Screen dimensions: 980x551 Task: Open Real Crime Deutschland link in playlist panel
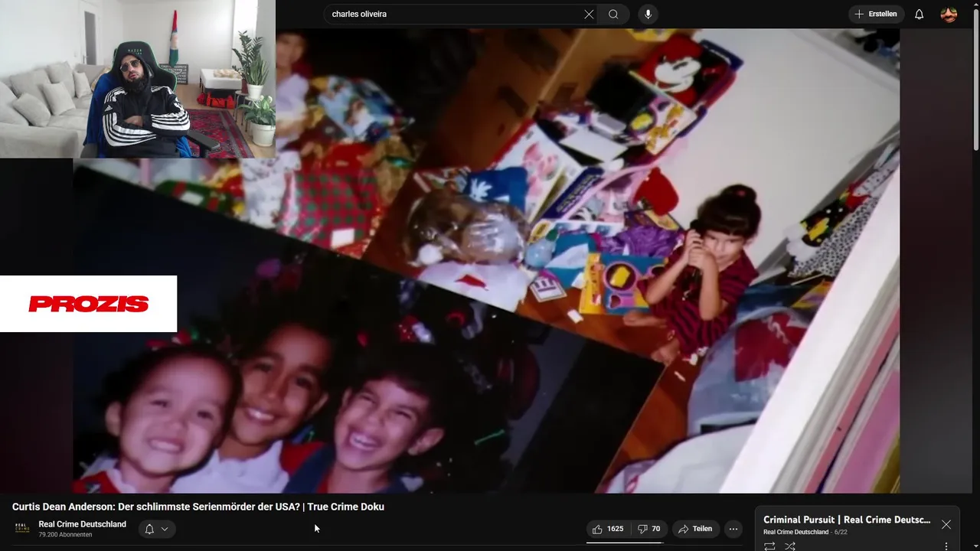point(795,532)
